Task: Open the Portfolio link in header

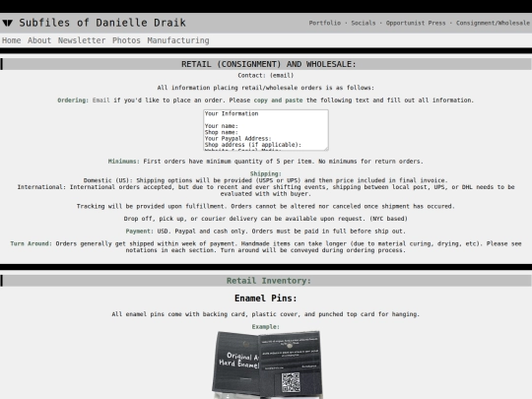Action: (325, 23)
